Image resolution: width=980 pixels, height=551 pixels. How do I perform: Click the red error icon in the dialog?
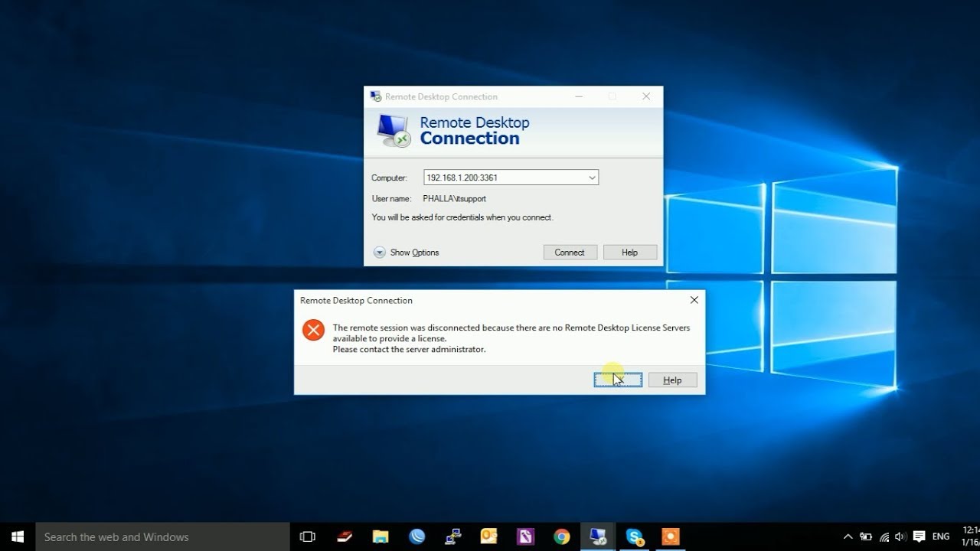click(313, 330)
